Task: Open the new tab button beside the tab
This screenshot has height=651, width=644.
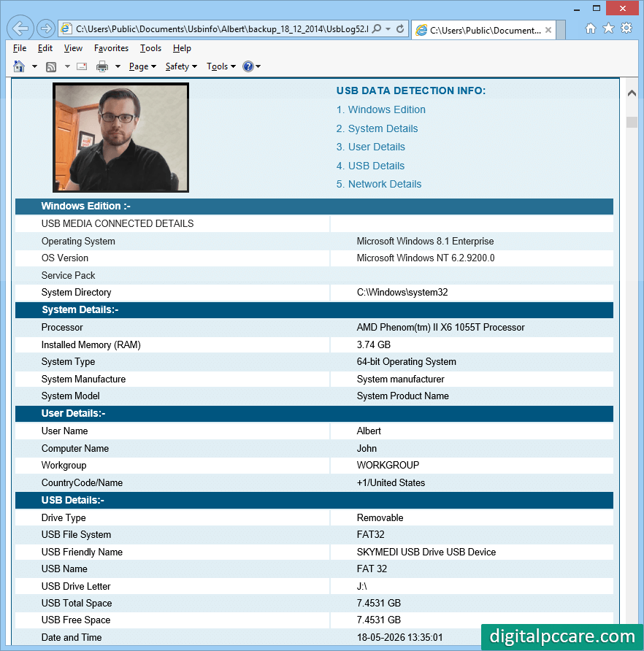Action: tap(561, 30)
